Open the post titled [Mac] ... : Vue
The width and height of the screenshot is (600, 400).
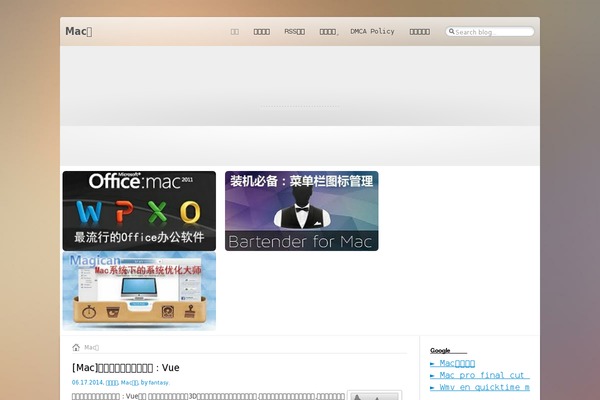click(126, 367)
